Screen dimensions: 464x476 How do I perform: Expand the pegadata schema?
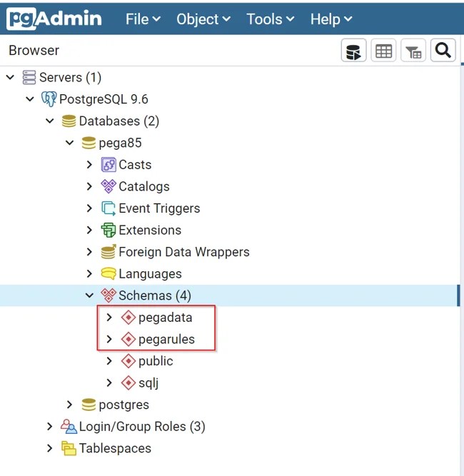109,318
